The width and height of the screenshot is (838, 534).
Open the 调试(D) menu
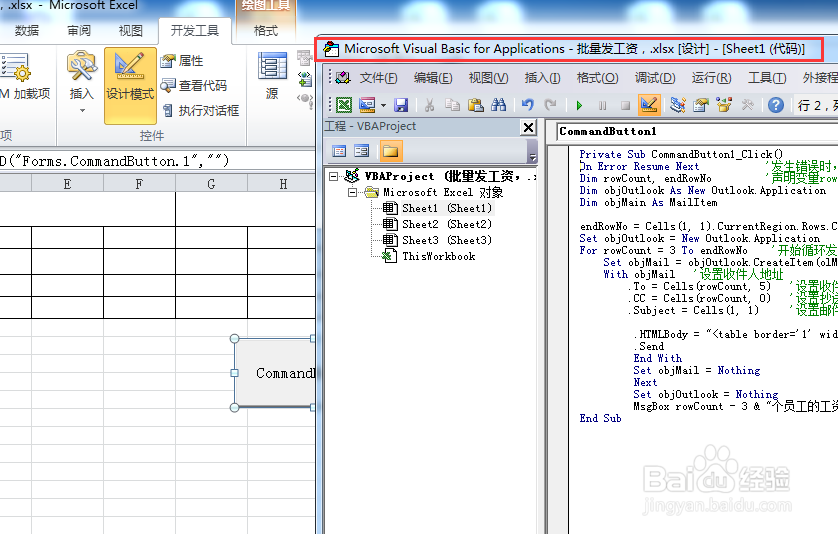pyautogui.click(x=655, y=78)
